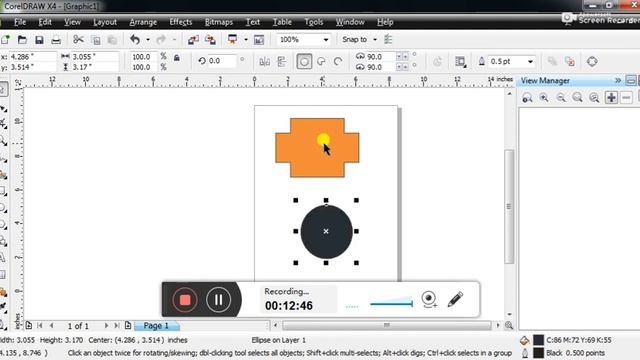Click the Zoom Out icon in View Manager
Screen dimensions: 640x360
click(x=561, y=98)
